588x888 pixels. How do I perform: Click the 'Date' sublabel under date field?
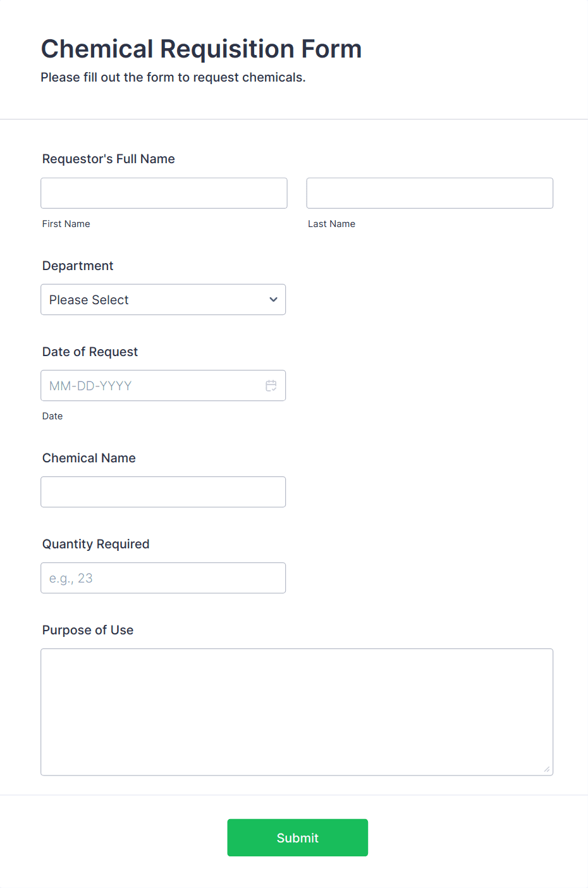click(x=52, y=416)
